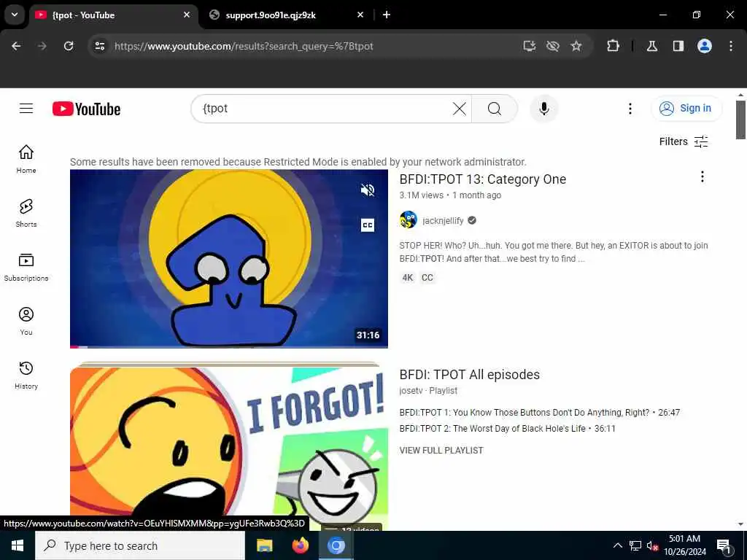Reload the page
The width and height of the screenshot is (747, 560).
tap(69, 46)
